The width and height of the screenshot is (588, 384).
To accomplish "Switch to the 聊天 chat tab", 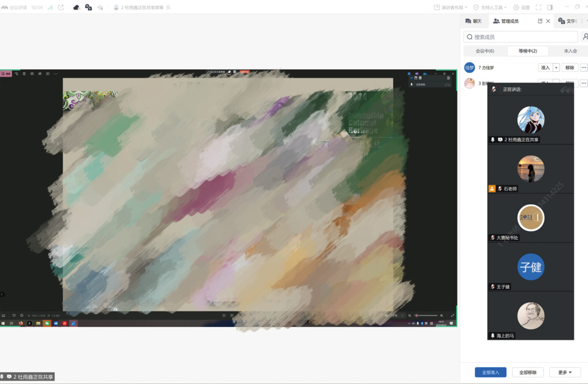I will click(x=473, y=21).
